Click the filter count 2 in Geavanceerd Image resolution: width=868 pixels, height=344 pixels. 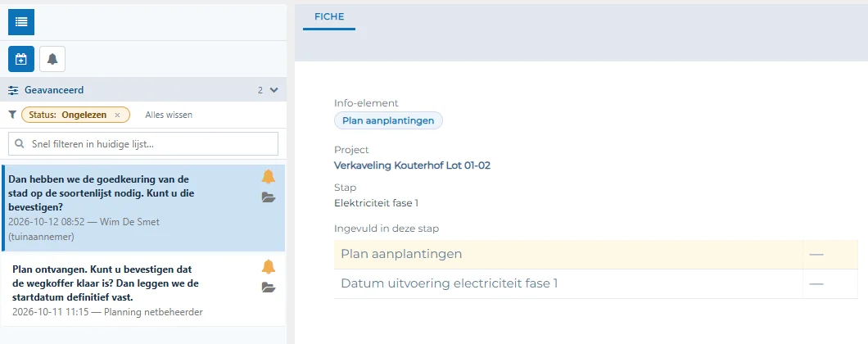tap(260, 90)
